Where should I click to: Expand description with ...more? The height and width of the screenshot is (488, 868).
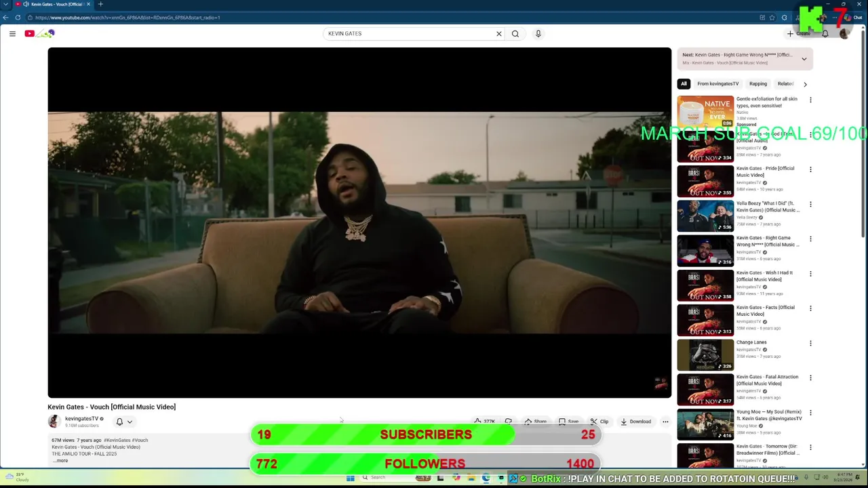click(x=61, y=460)
